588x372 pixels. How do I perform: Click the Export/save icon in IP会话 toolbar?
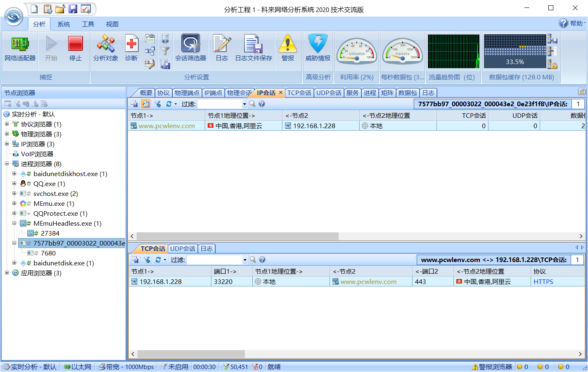(134, 104)
